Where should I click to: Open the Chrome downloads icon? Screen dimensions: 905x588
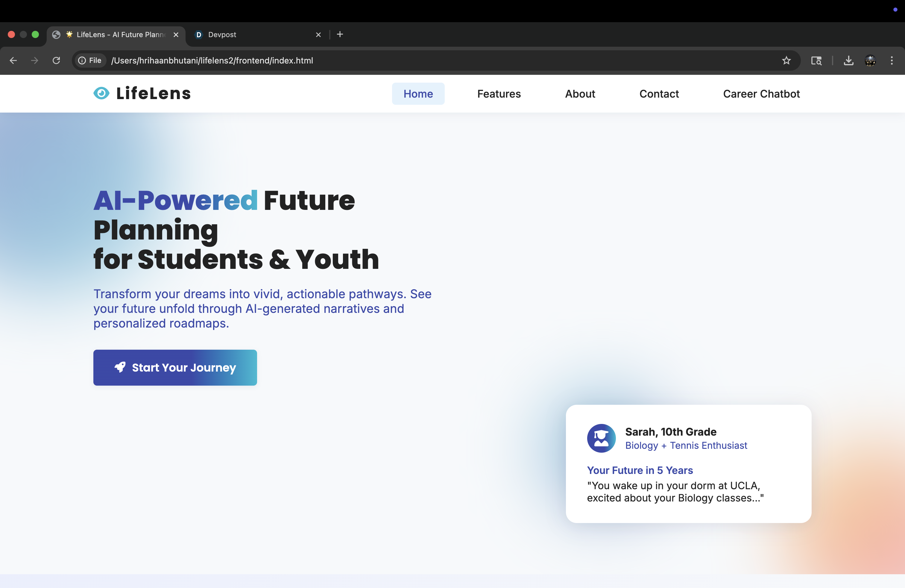pos(848,60)
